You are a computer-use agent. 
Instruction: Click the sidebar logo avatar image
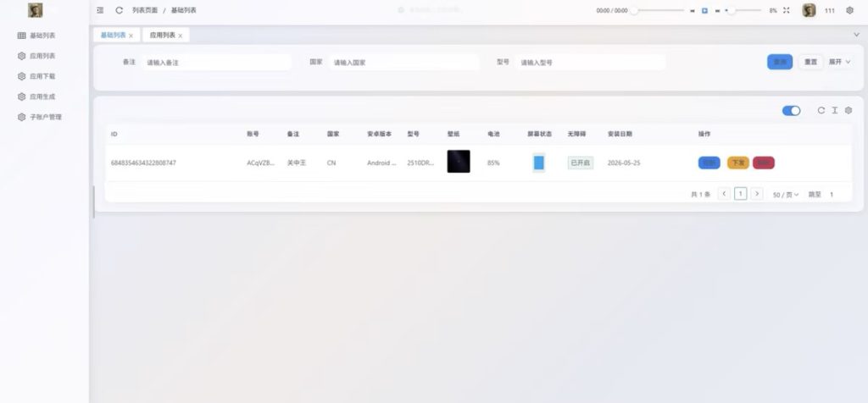[36, 10]
